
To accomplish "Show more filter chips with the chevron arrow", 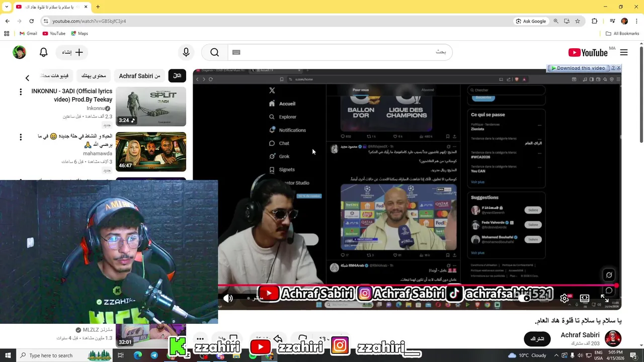I will point(27,78).
